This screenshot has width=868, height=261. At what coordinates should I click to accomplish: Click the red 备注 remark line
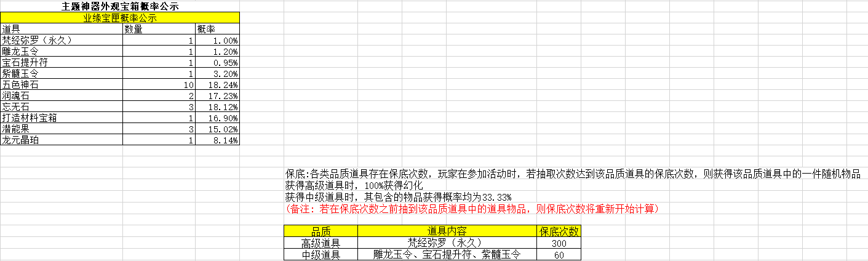tap(472, 209)
